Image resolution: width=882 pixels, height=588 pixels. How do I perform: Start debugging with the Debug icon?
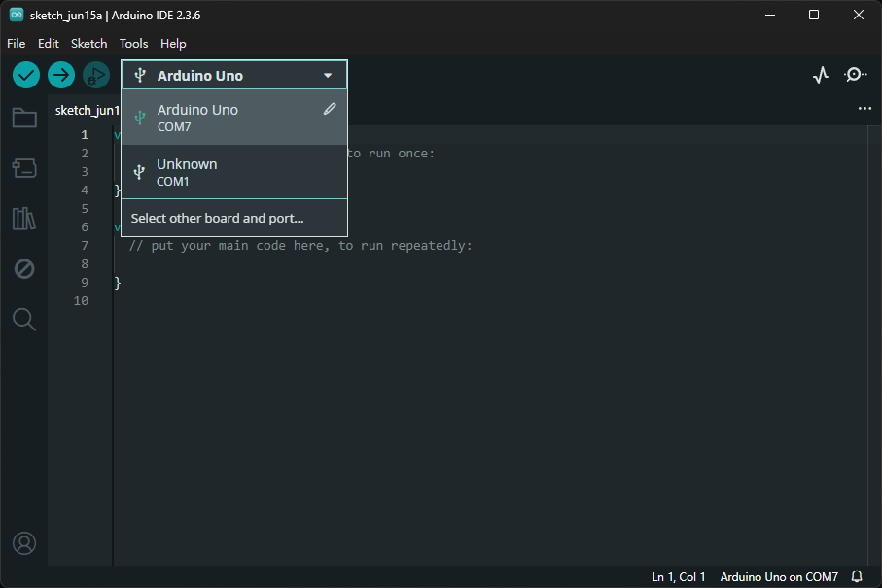click(x=95, y=75)
